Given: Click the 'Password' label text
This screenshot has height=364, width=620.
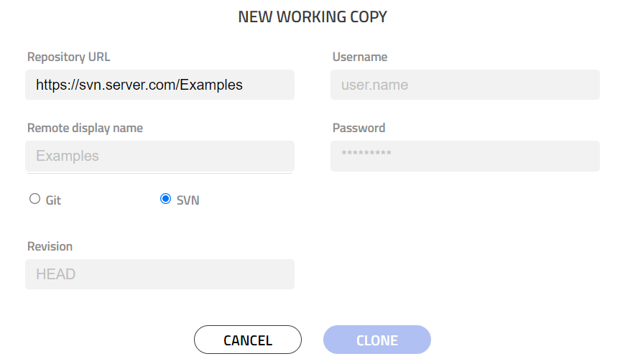Looking at the screenshot, I should (358, 128).
